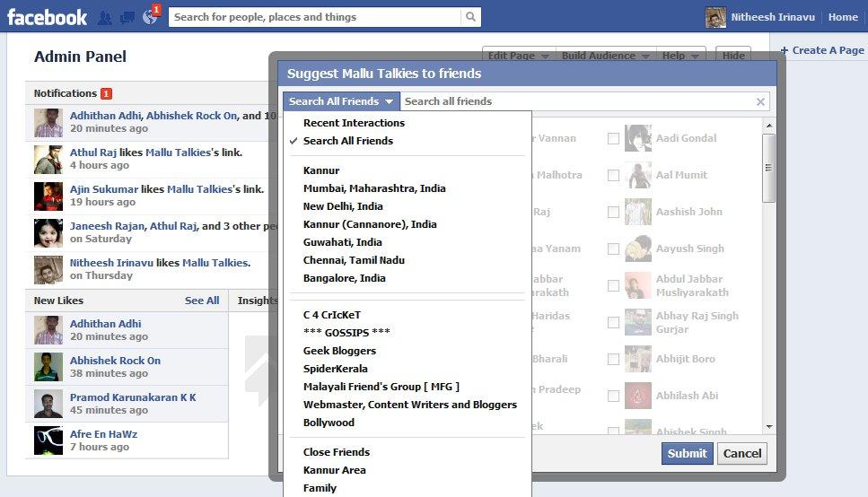Viewport: 868px width, 497px height.
Task: Cancel the suggest dialog
Action: point(741,453)
